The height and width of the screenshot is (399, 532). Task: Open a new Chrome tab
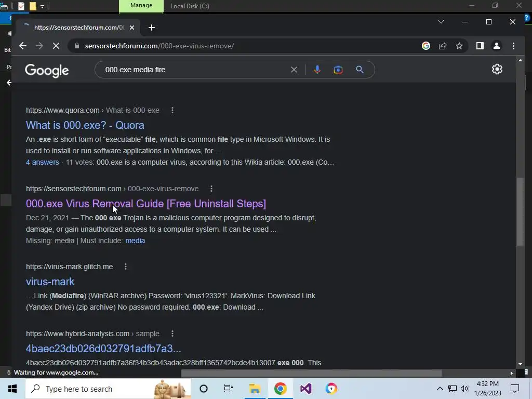(x=152, y=28)
